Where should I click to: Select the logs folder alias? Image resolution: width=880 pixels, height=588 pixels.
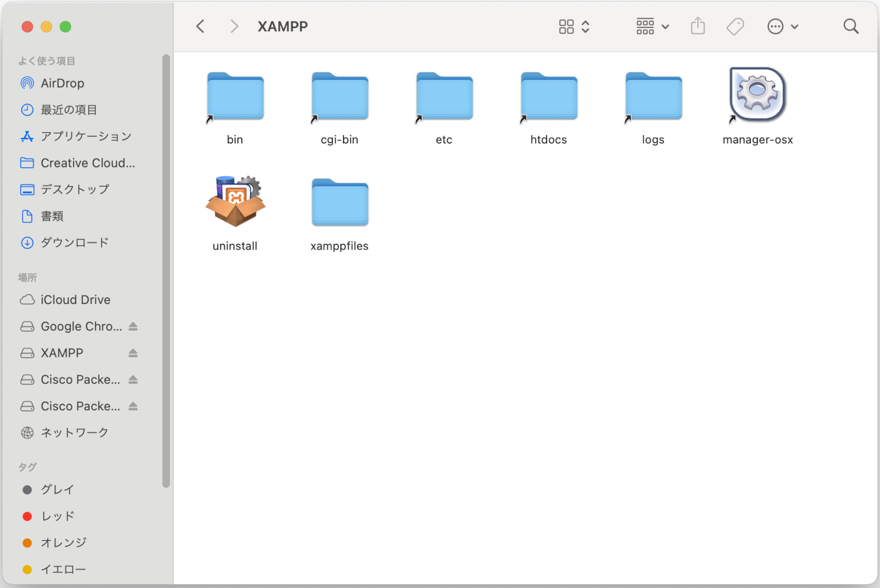(653, 96)
